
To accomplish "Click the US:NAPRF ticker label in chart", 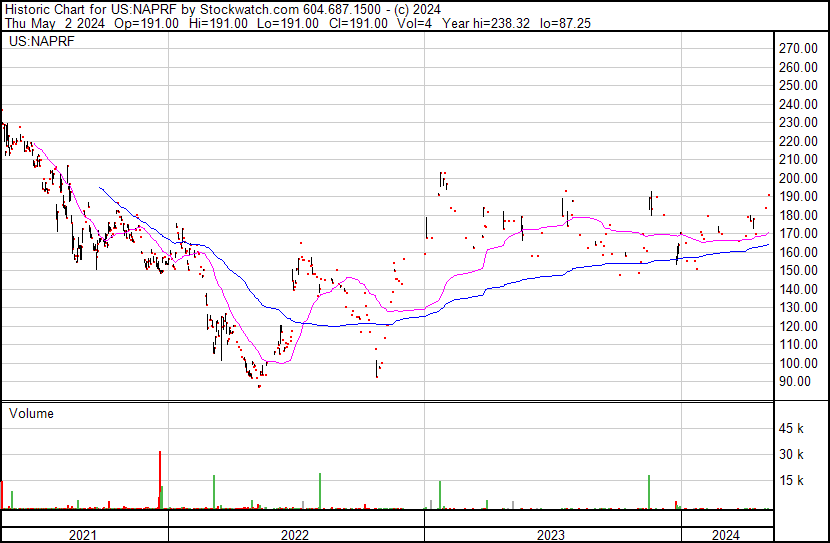I will 42,41.
